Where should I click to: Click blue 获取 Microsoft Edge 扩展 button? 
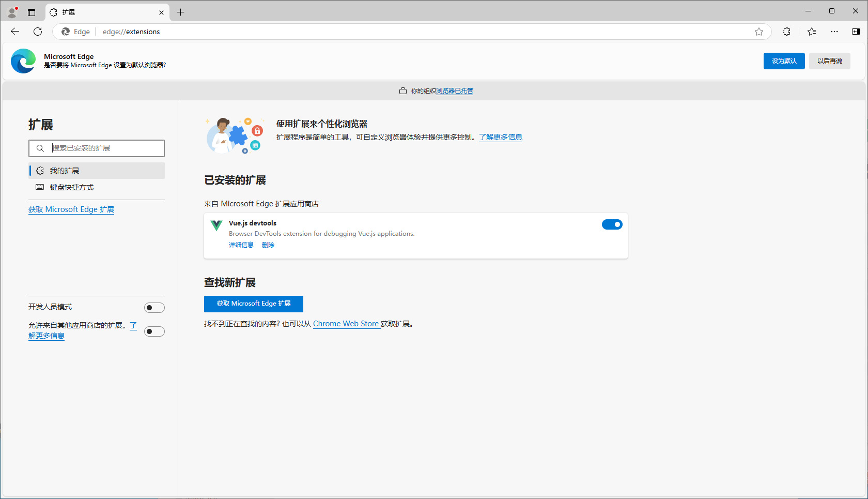(254, 304)
